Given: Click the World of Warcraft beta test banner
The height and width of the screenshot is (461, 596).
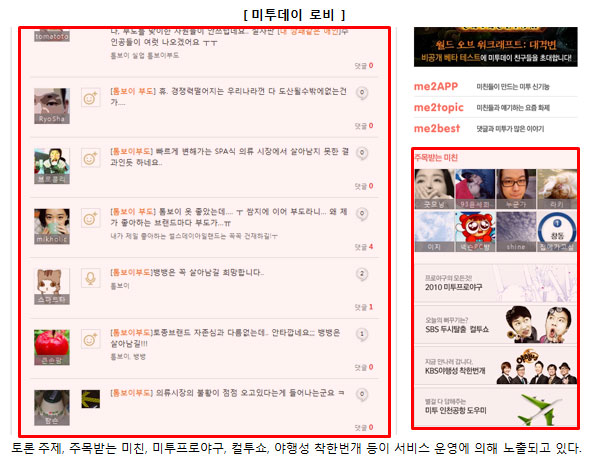Looking at the screenshot, I should pos(496,47).
